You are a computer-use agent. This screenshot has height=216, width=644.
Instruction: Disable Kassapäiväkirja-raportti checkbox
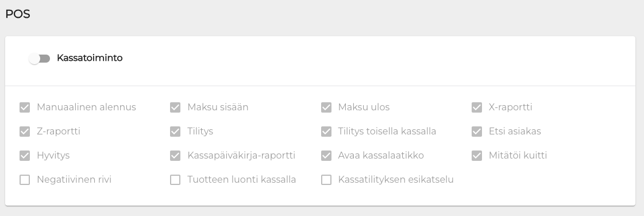point(175,156)
